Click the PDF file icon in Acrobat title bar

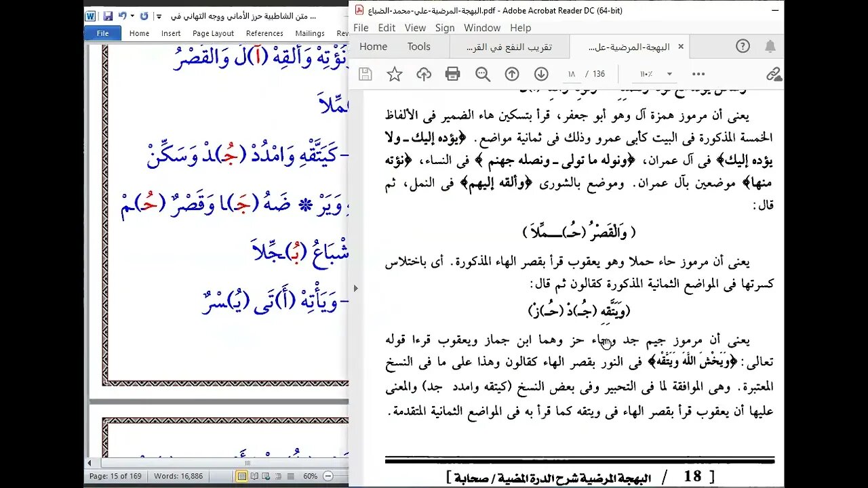pos(359,10)
